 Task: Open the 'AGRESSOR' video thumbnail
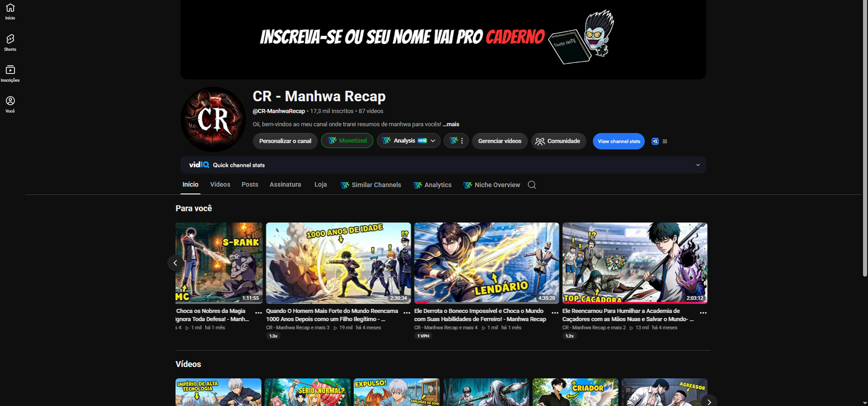coord(665,392)
